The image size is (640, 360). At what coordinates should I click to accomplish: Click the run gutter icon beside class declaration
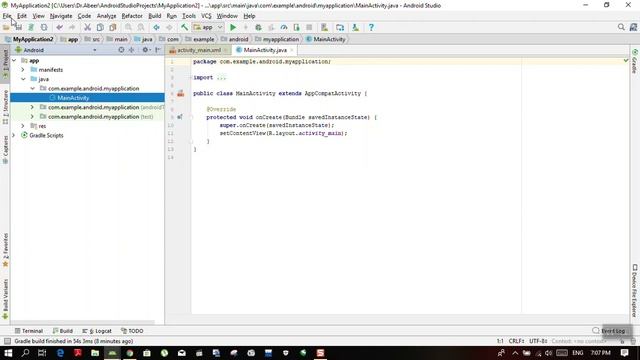(180, 93)
